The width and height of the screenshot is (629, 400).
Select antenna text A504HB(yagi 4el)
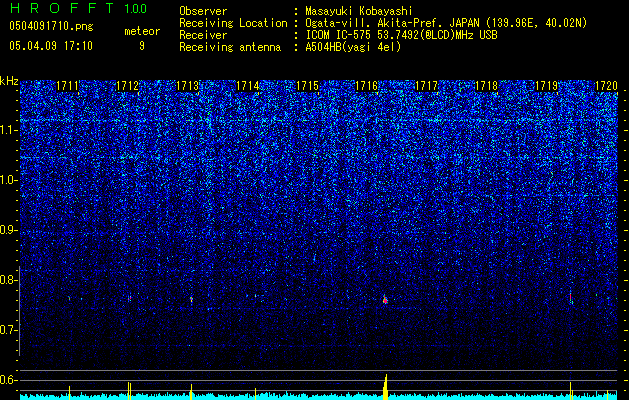[353, 48]
